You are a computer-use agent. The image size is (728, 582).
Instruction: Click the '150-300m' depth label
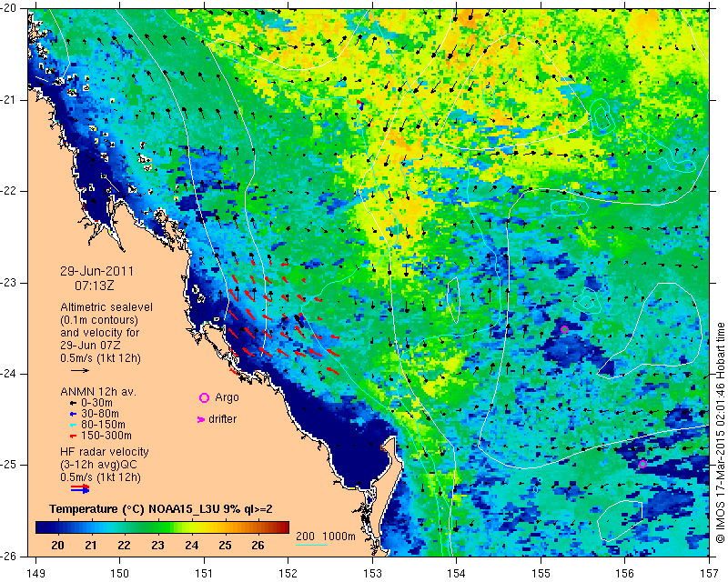click(x=106, y=436)
